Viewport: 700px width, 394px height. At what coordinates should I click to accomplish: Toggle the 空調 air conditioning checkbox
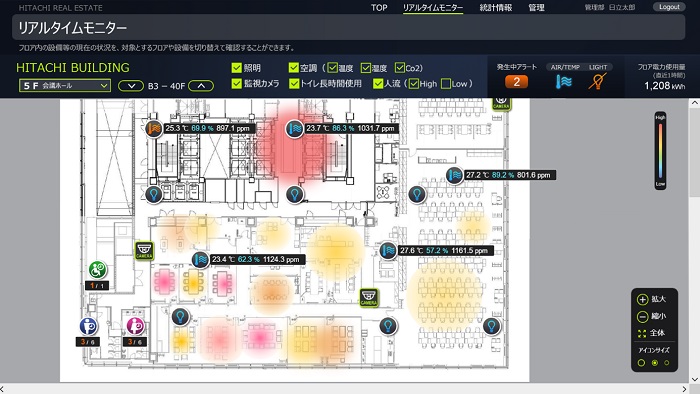point(293,68)
